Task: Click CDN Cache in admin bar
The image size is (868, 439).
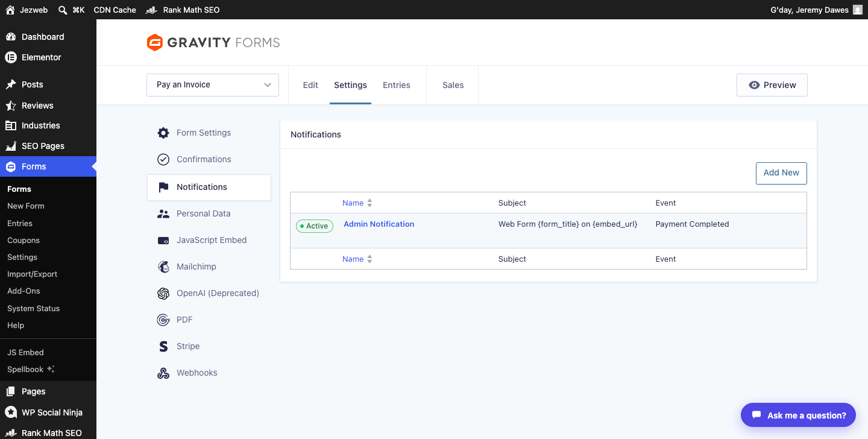Action: [x=115, y=10]
